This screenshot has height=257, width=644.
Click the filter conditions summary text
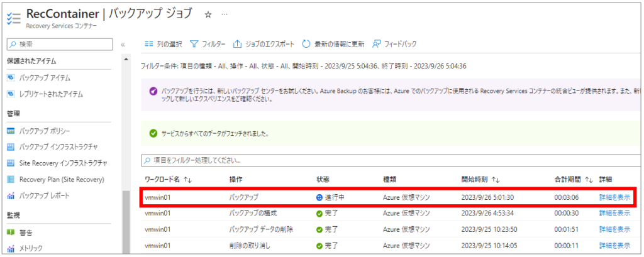[x=303, y=66]
